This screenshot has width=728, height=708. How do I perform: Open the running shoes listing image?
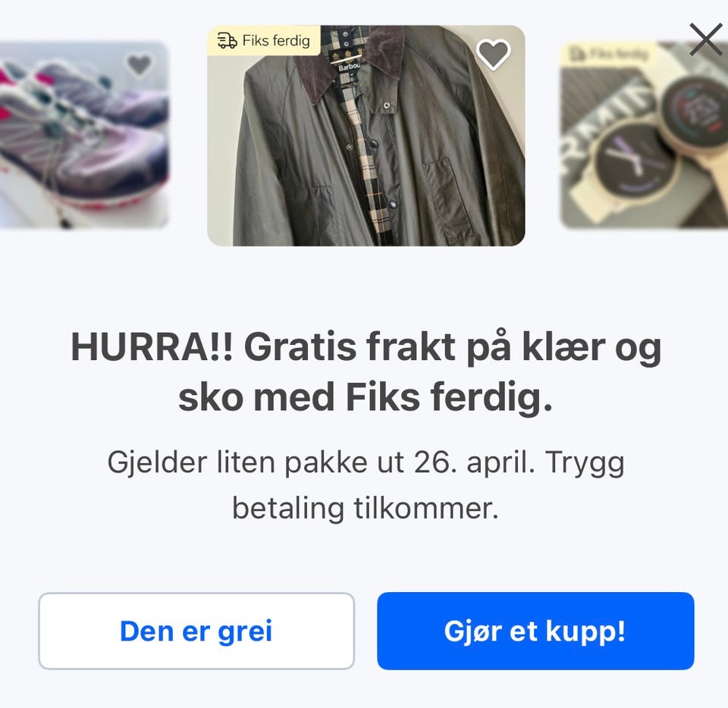84,135
